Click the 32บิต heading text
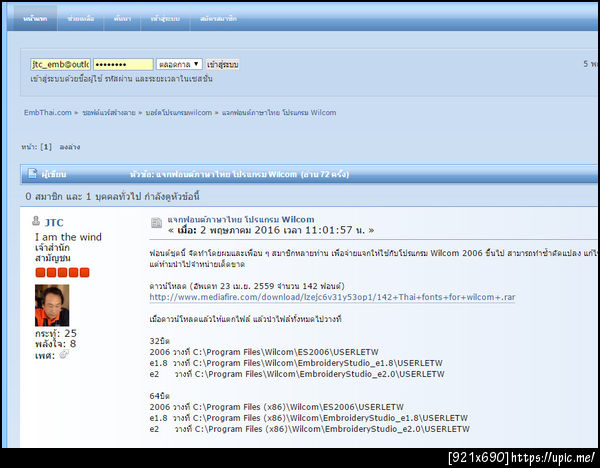 159,341
